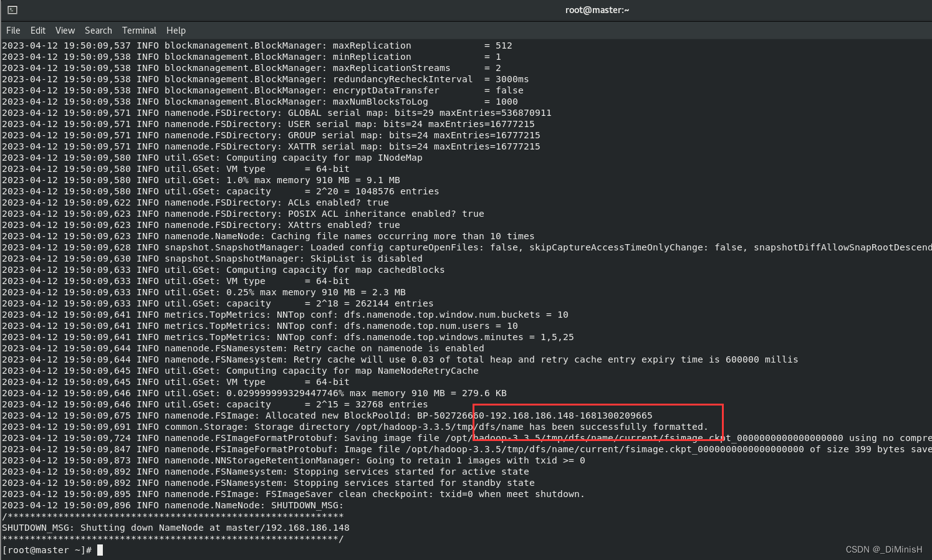Viewport: 932px width, 560px height.
Task: Click the 'SkipList is disabled' line
Action: [212, 259]
